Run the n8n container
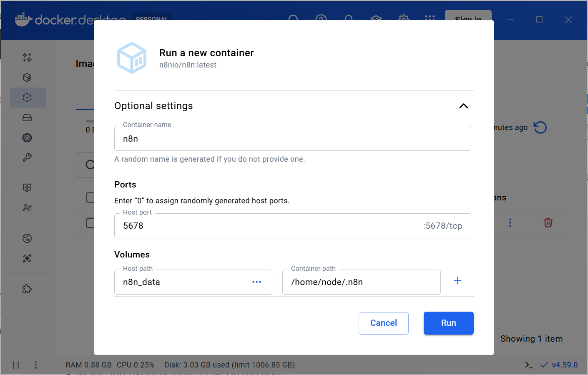The width and height of the screenshot is (588, 375). point(448,323)
